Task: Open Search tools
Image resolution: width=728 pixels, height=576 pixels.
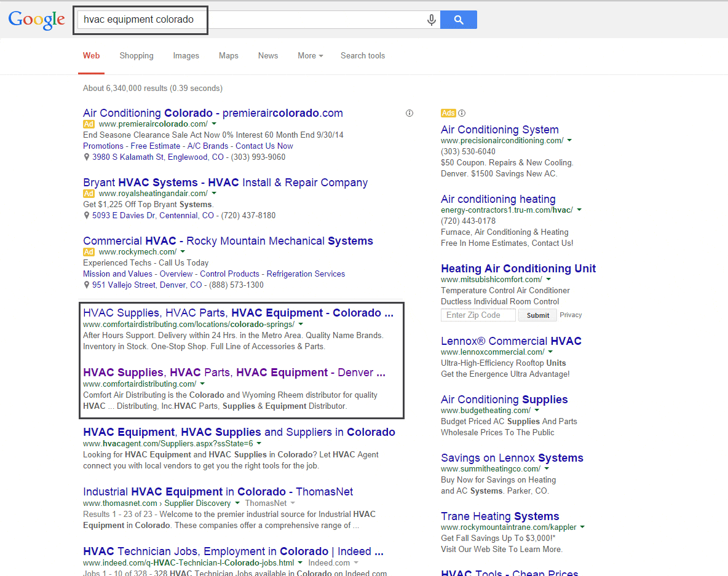Action: [363, 56]
